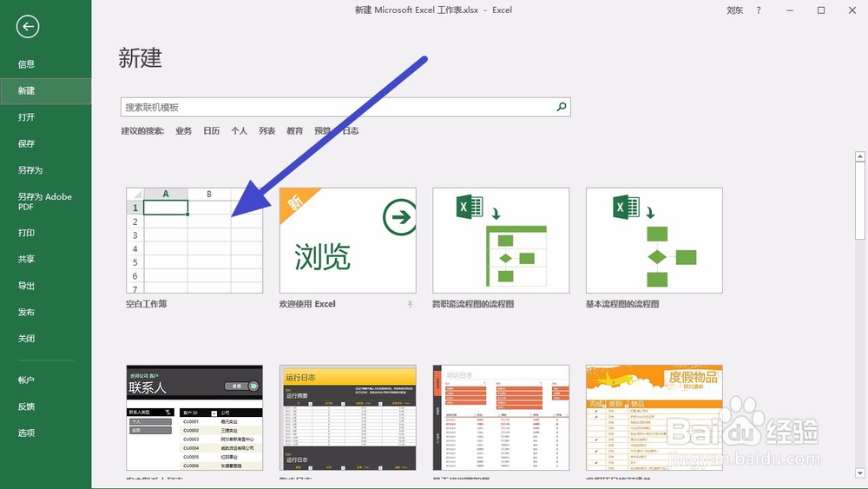Open 反馈 in the sidebar
Image resolution: width=868 pixels, height=489 pixels.
click(x=26, y=406)
